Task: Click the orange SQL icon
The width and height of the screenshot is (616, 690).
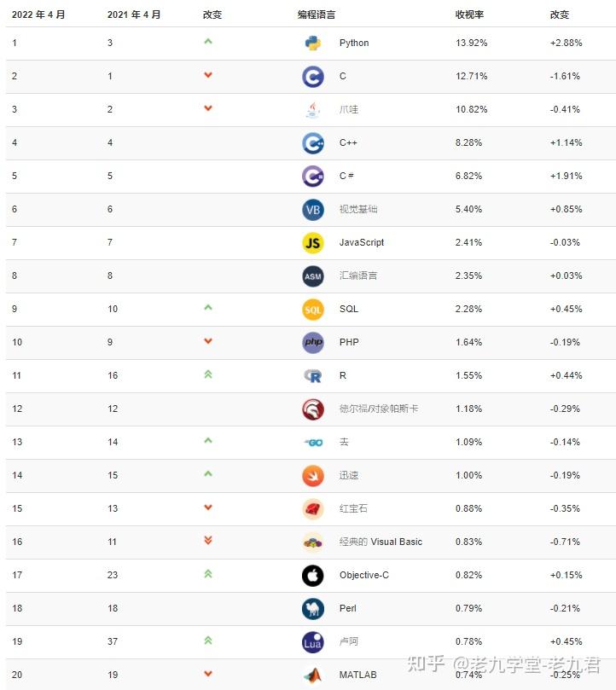Action: point(313,310)
